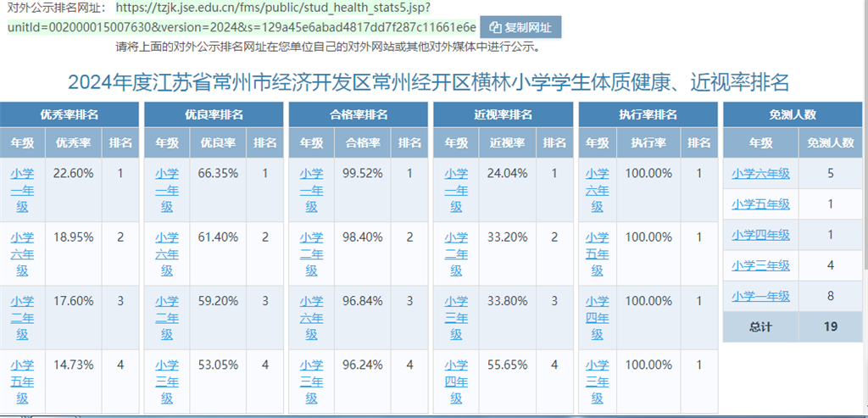Click the 执行率排名 table header
Viewport: 868px width, 418px height.
tap(648, 114)
